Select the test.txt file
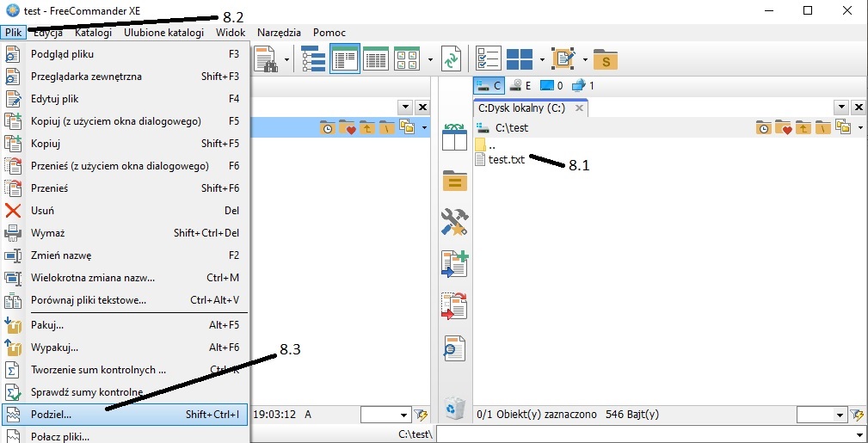Screen dimensions: 868x443 [x=507, y=160]
